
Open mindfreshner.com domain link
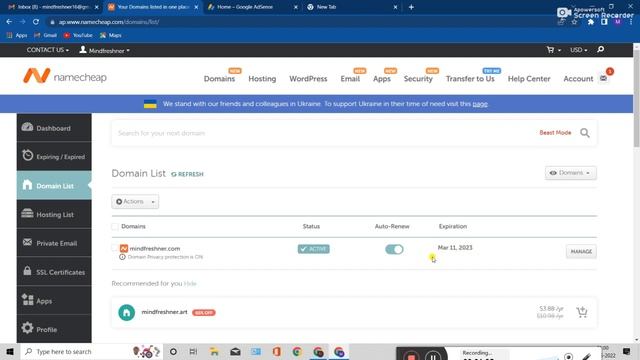(x=155, y=249)
